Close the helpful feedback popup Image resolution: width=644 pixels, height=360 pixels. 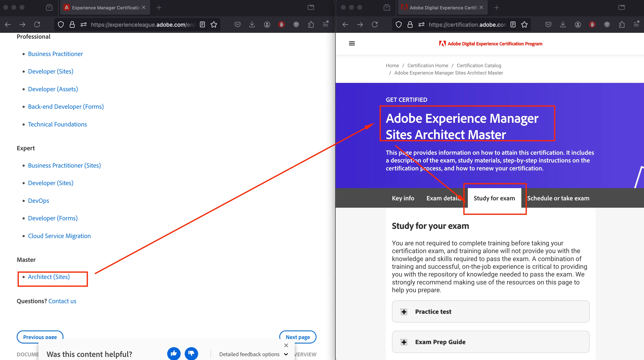pos(286,345)
